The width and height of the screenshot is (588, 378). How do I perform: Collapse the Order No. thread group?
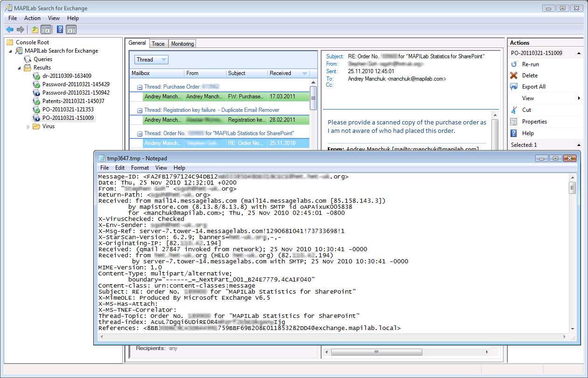[x=140, y=133]
